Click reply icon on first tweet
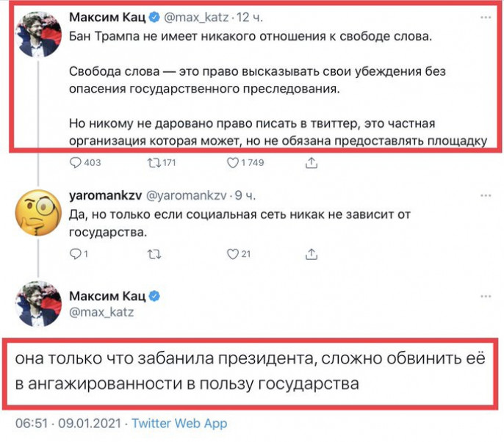This screenshot has height=442, width=504. point(76,162)
